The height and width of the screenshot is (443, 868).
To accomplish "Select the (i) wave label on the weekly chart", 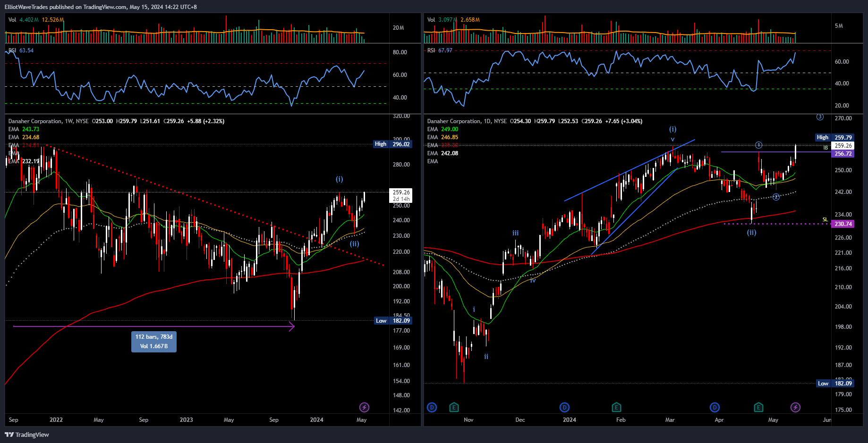I will click(340, 179).
